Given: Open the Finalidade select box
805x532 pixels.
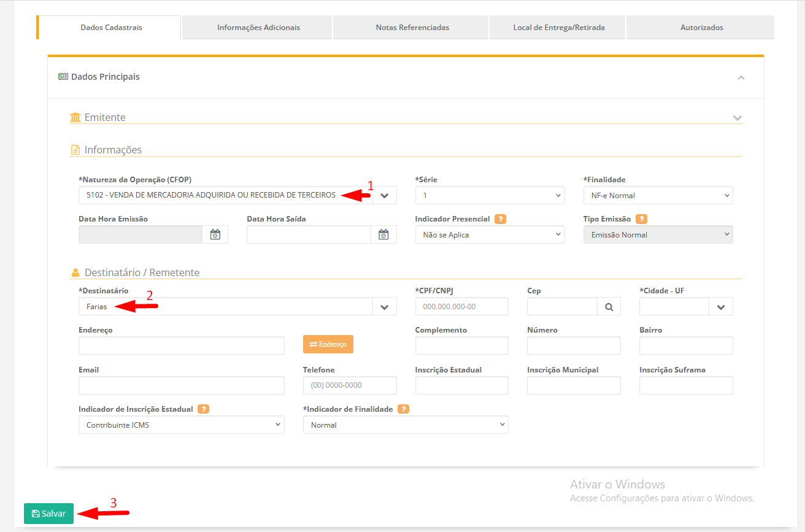Looking at the screenshot, I should [658, 196].
